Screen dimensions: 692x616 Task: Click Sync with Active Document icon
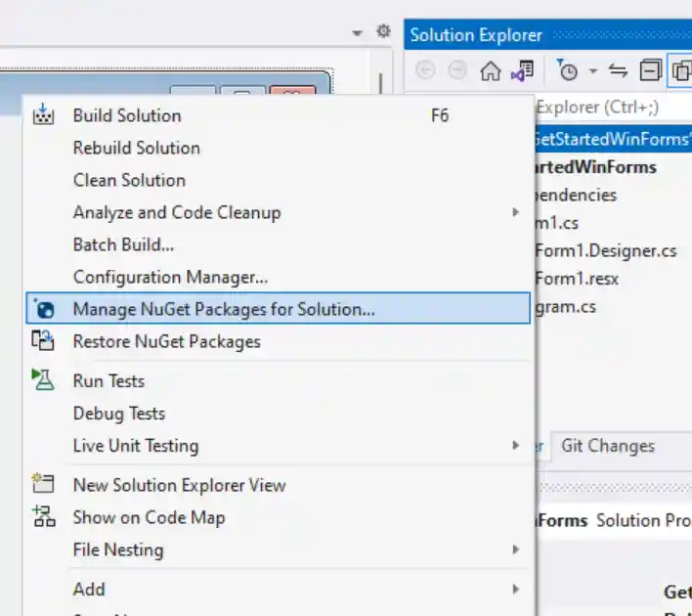618,70
